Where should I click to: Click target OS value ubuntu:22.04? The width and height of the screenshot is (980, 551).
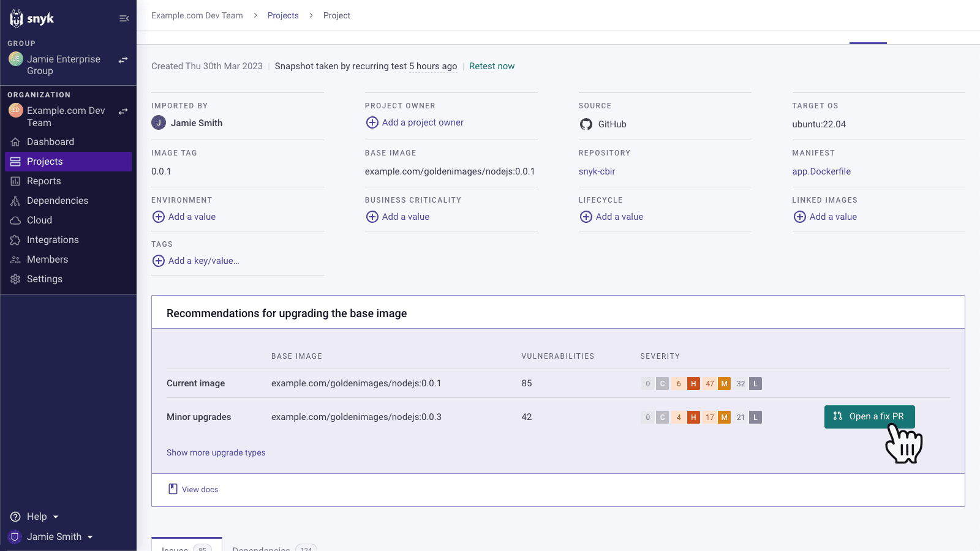point(819,124)
